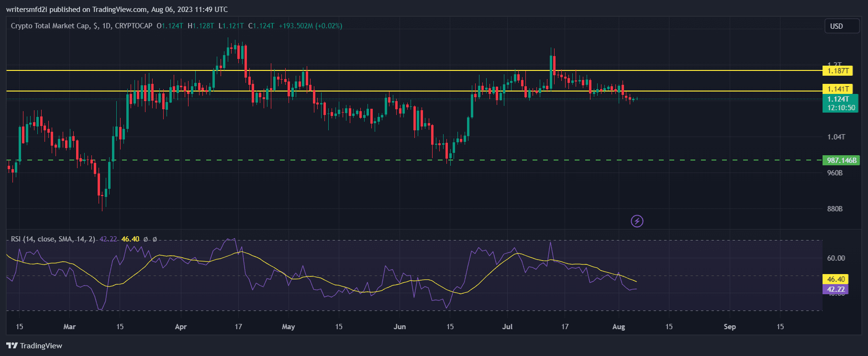Click the 880B price scale label
This screenshot has width=868, height=356.
[x=835, y=209]
